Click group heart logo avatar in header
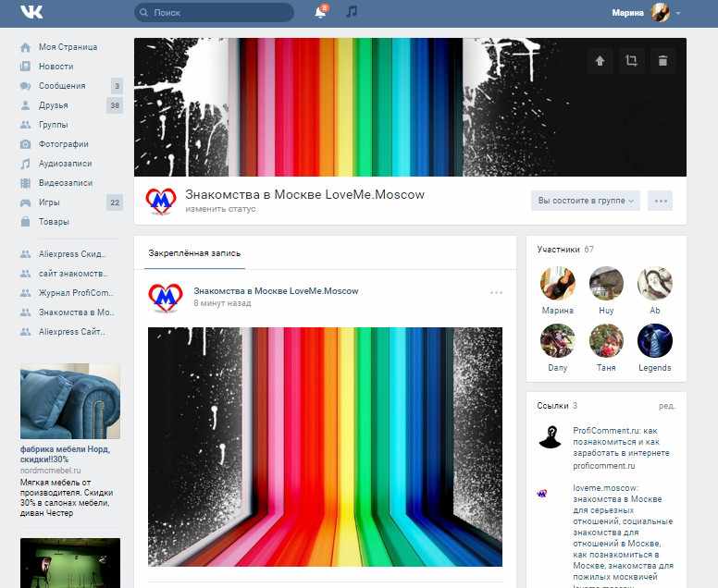The height and width of the screenshot is (588, 718). [161, 201]
